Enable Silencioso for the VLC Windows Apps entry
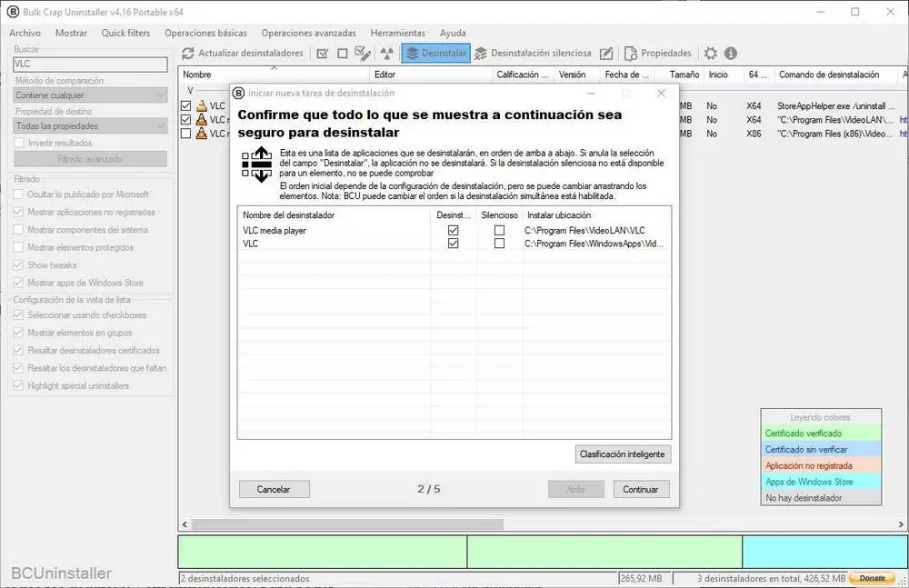This screenshot has width=909, height=588. pos(499,244)
